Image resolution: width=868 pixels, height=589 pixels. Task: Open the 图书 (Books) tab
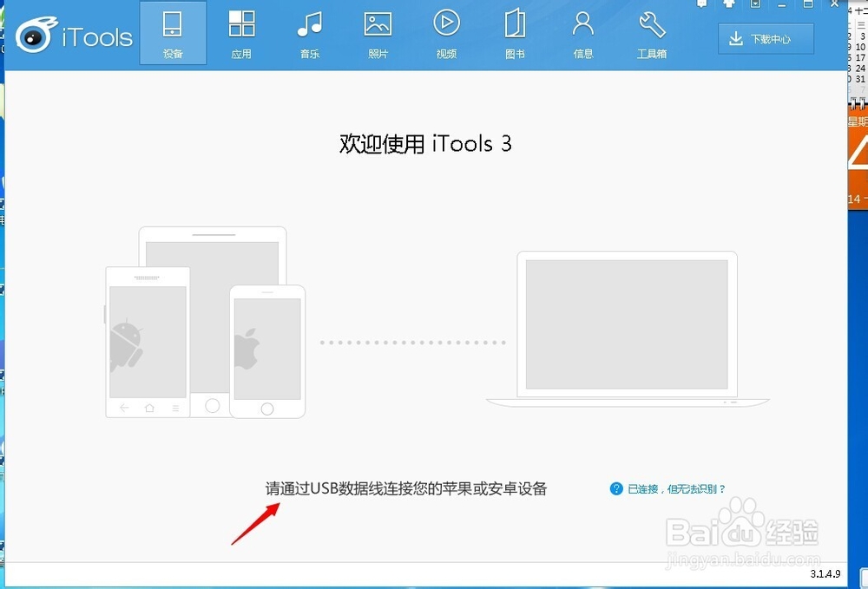click(x=515, y=33)
